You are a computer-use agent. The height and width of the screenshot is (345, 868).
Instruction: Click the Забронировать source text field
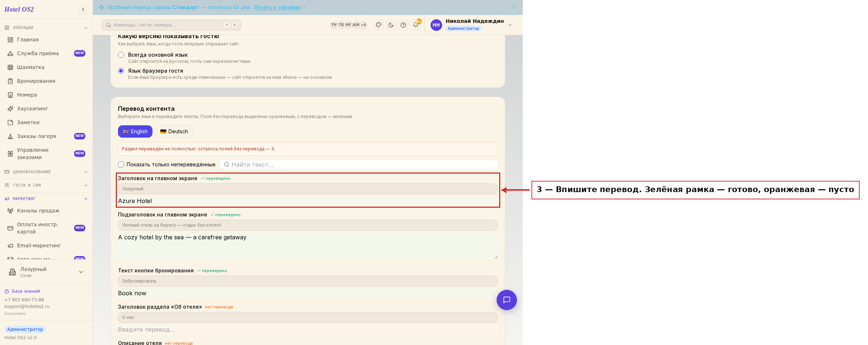tap(307, 281)
